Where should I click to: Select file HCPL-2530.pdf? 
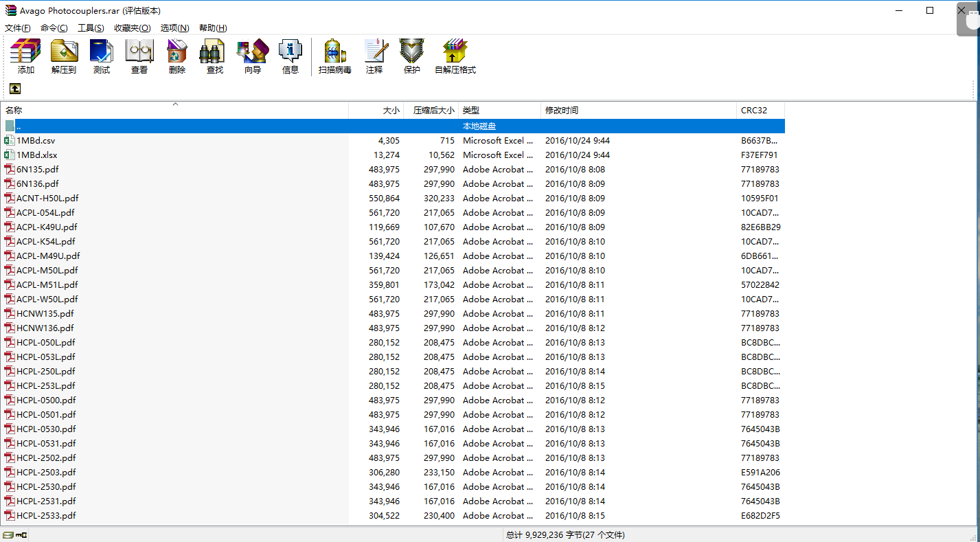(x=46, y=486)
